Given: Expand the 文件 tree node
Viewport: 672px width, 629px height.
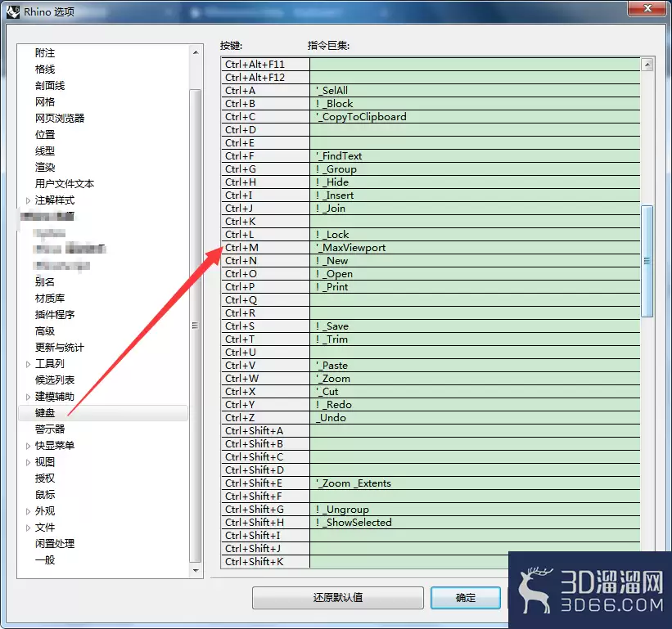Looking at the screenshot, I should (28, 528).
